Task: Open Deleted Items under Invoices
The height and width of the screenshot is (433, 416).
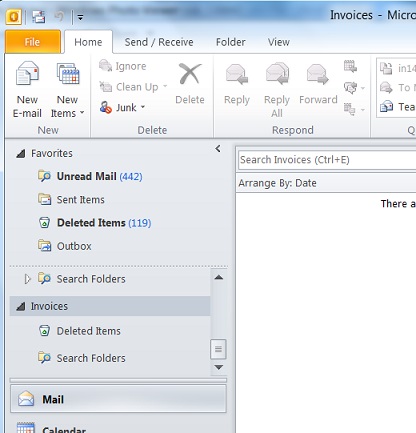Action: point(88,331)
